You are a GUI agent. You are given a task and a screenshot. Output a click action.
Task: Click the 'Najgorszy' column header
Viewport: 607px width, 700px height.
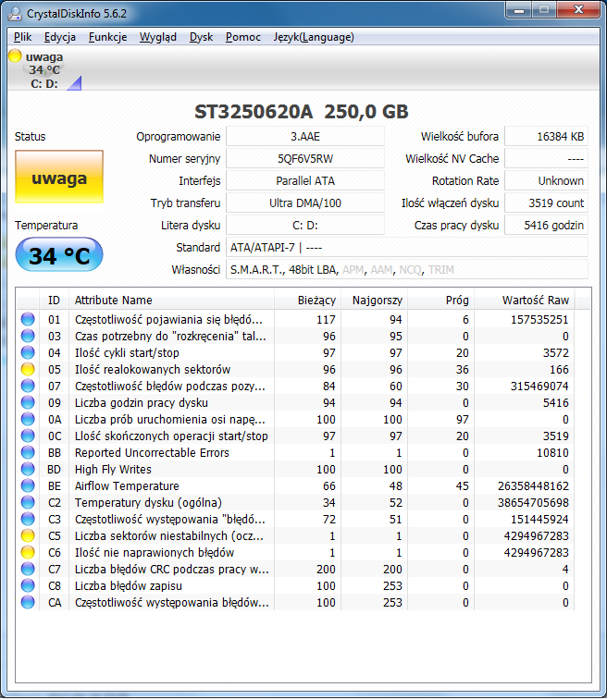point(375,300)
